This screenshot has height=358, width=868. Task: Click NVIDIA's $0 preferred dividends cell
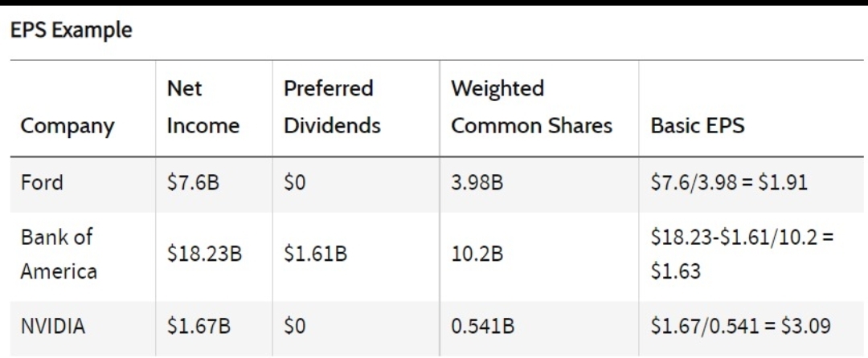pyautogui.click(x=294, y=327)
